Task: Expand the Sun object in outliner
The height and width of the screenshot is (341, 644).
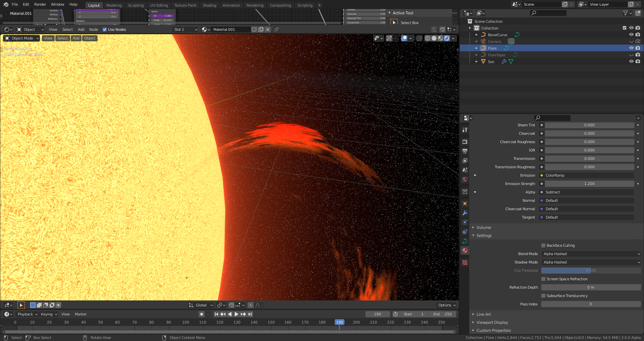Action: pos(477,62)
